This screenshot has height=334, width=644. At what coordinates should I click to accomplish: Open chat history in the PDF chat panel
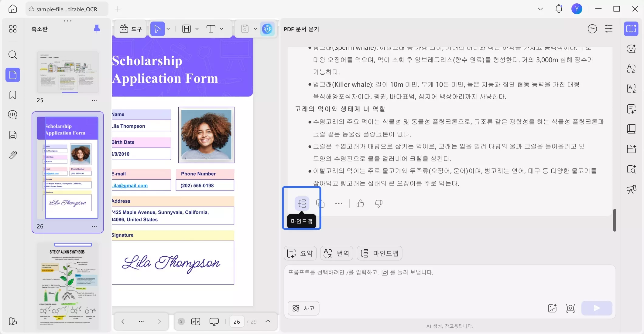point(592,29)
